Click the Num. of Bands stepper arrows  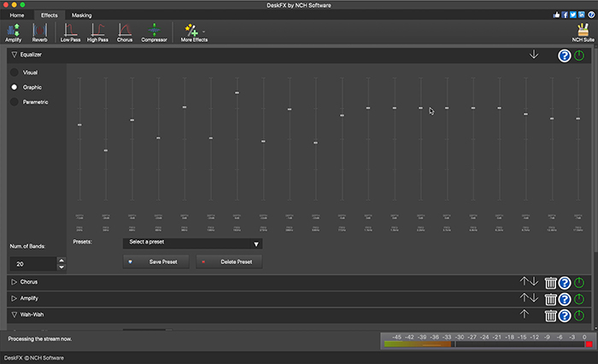pos(62,264)
